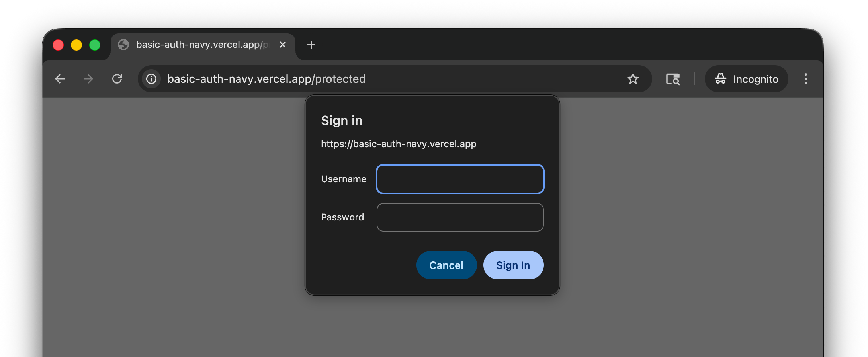This screenshot has width=868, height=357.
Task: Reload the page with the refresh icon
Action: [117, 79]
